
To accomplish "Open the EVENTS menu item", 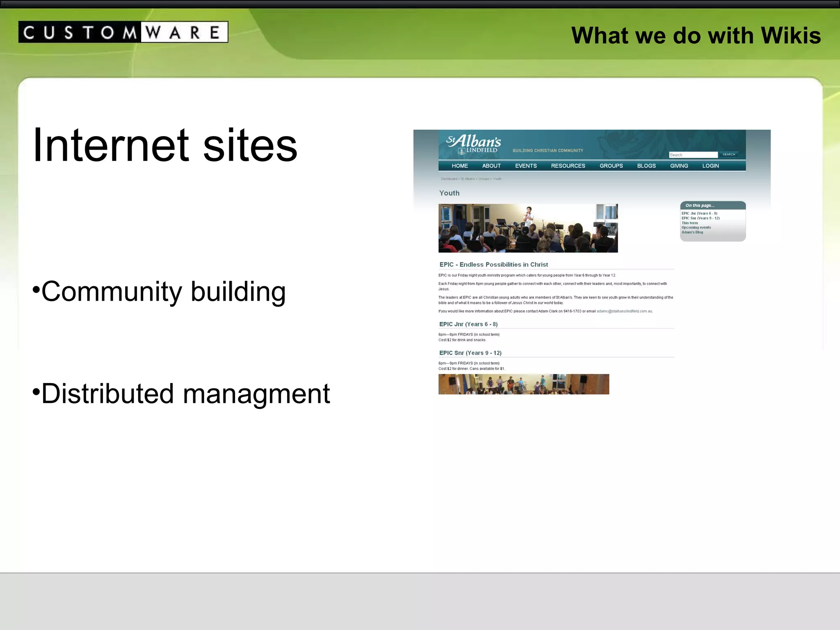I will 526,166.
